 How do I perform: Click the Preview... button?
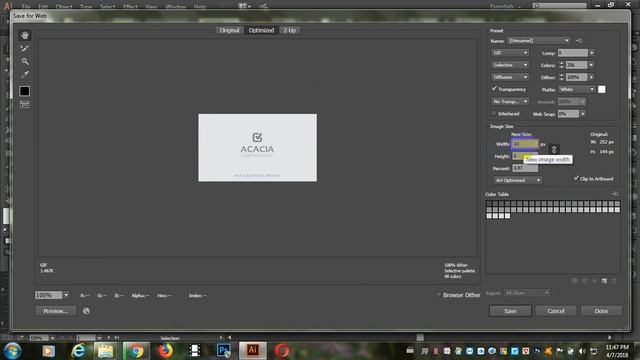click(x=56, y=311)
